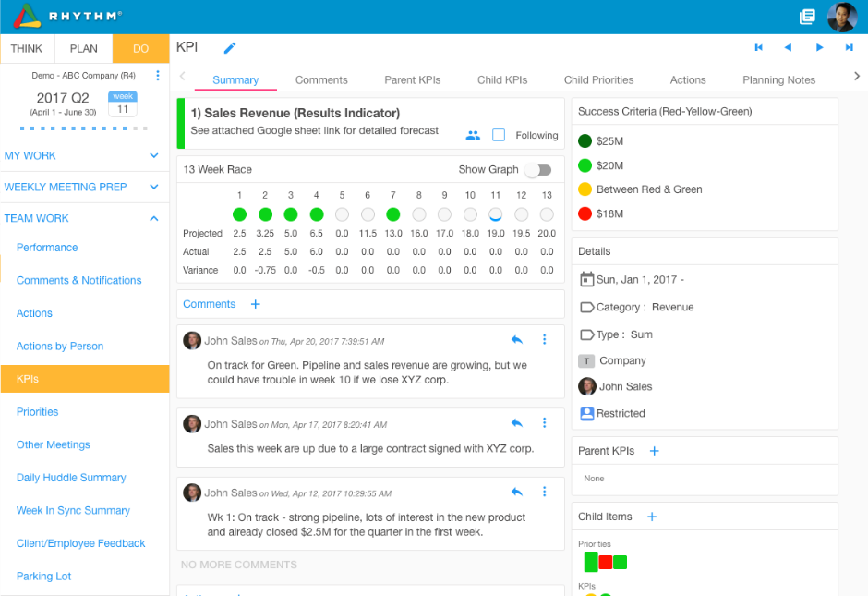Open more options for Apr 20 comment

544,339
